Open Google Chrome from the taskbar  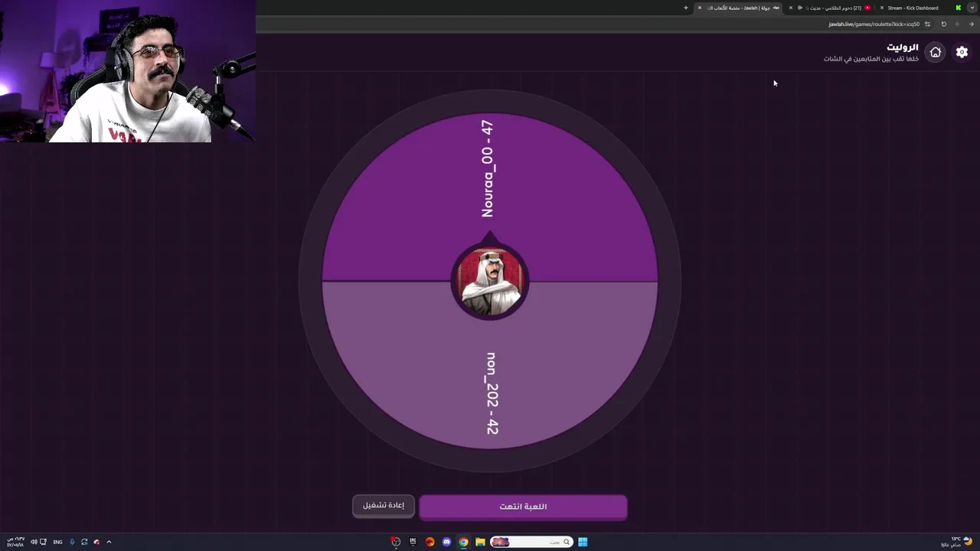tap(463, 542)
